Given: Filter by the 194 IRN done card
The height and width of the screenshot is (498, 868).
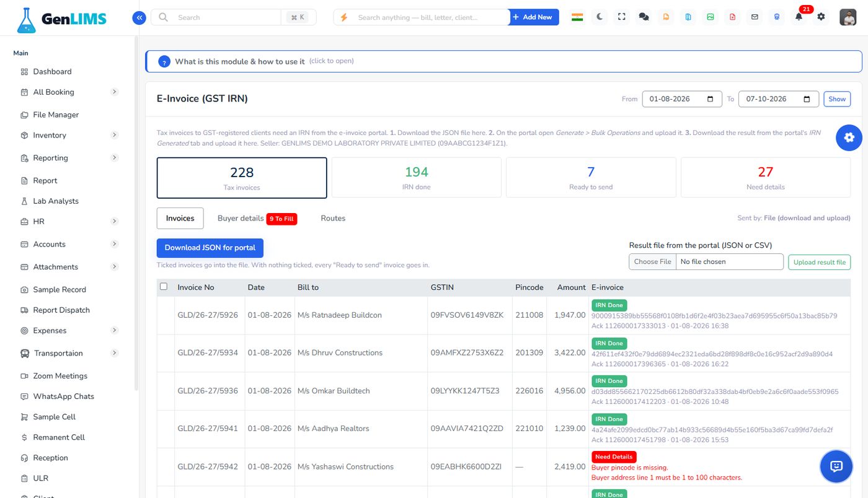Looking at the screenshot, I should click(417, 178).
